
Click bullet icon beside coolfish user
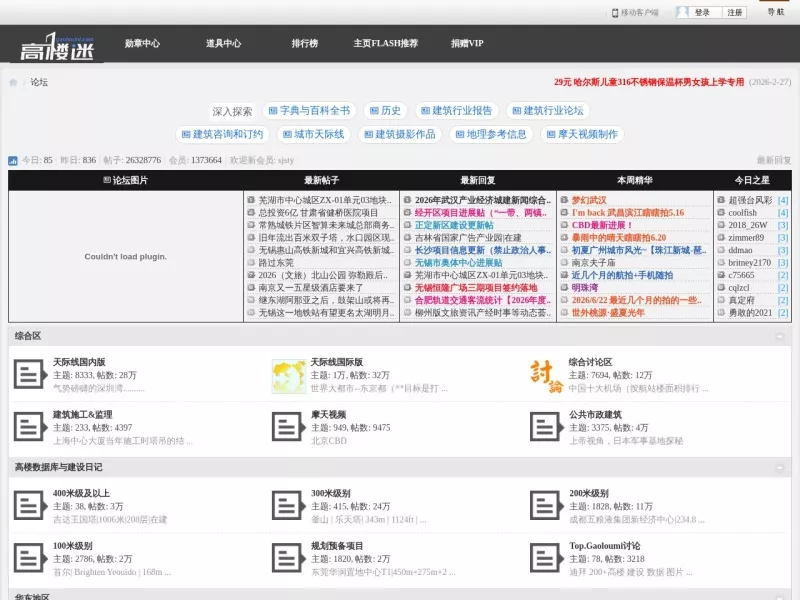coord(721,212)
